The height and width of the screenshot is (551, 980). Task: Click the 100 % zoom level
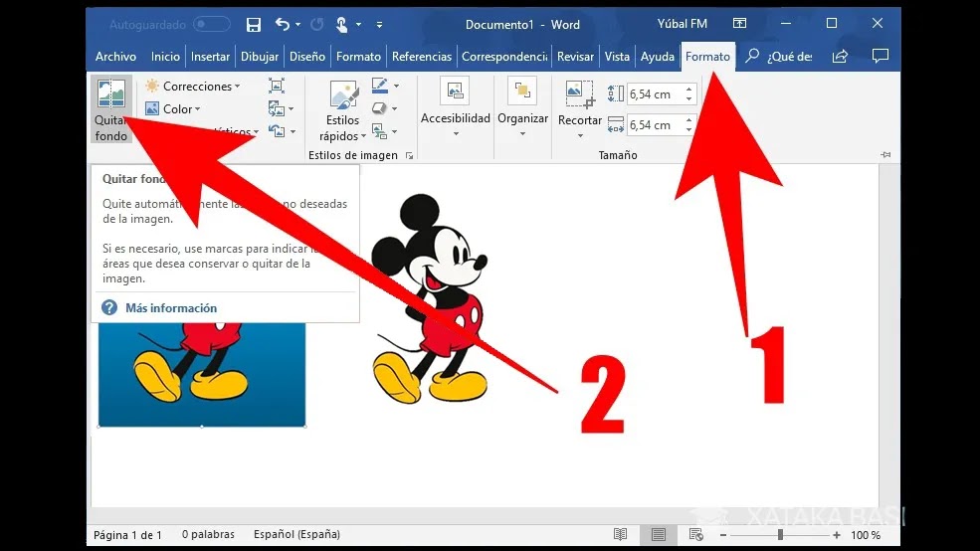866,535
